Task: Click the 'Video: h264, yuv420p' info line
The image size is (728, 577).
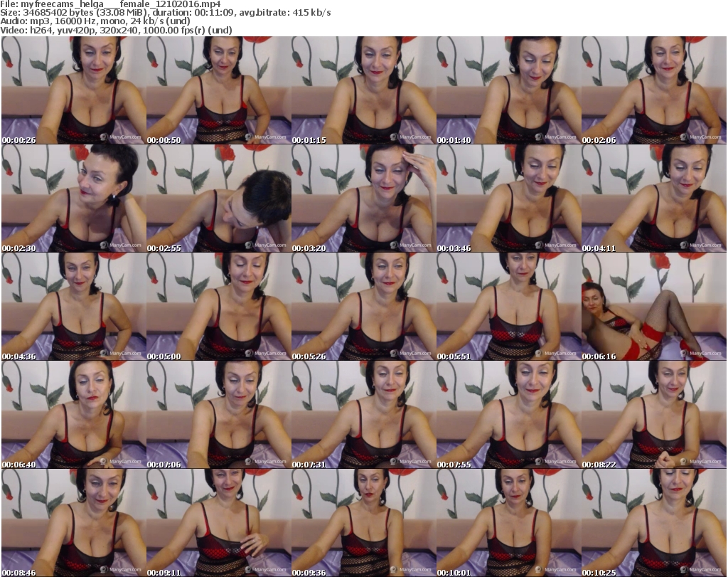Action: click(116, 30)
